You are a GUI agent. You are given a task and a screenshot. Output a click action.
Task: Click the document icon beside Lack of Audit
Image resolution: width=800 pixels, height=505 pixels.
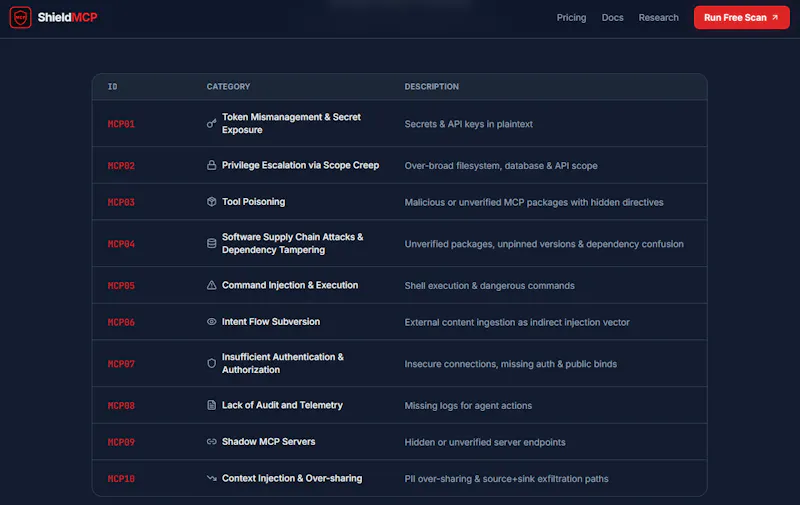coord(211,405)
